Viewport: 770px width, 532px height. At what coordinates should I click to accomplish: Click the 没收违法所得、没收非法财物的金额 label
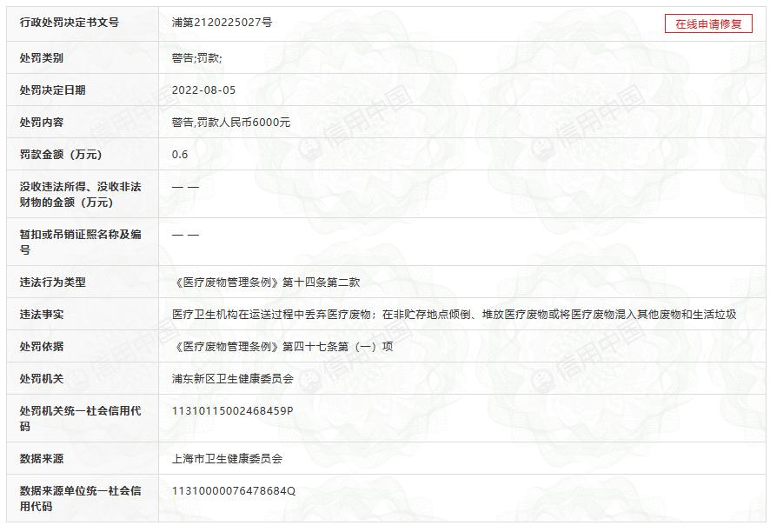click(78, 193)
